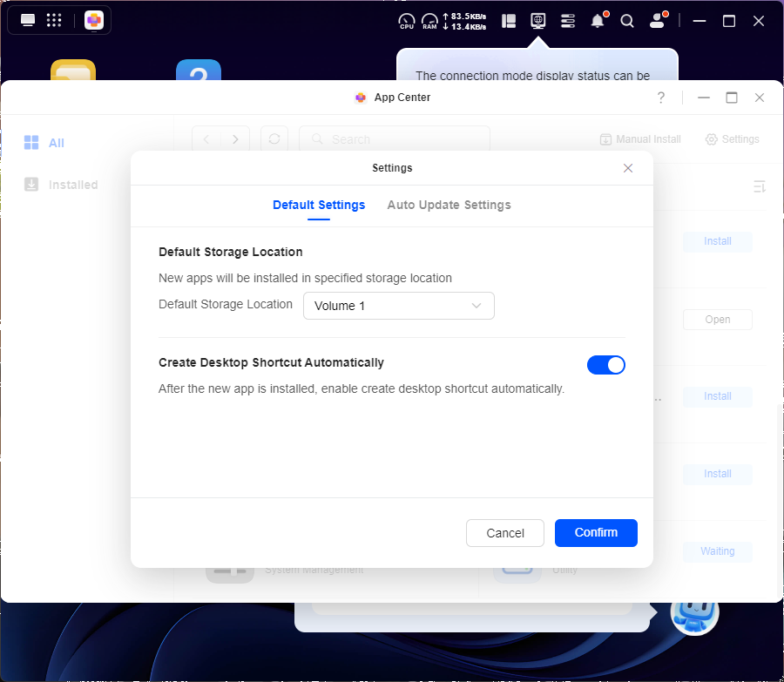Click the App Center icon in taskbar
The image size is (784, 682).
tap(94, 20)
